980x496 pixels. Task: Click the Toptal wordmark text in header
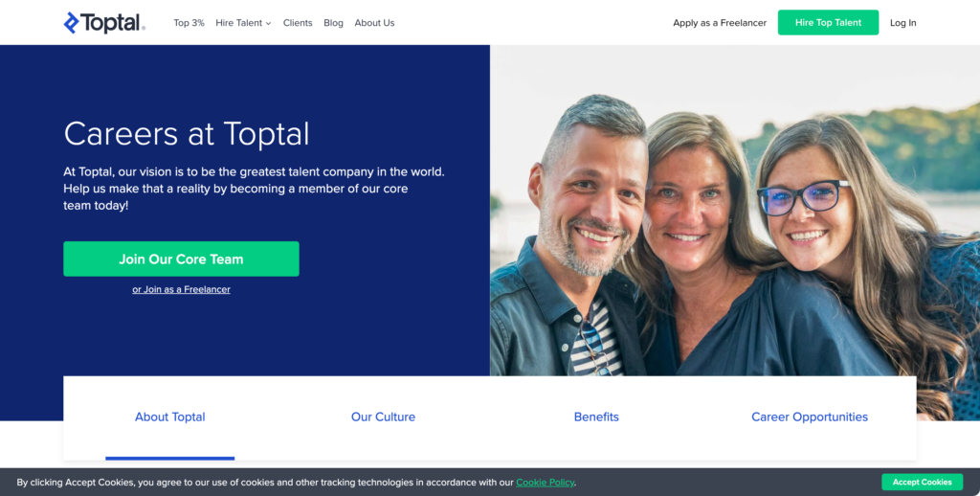111,23
